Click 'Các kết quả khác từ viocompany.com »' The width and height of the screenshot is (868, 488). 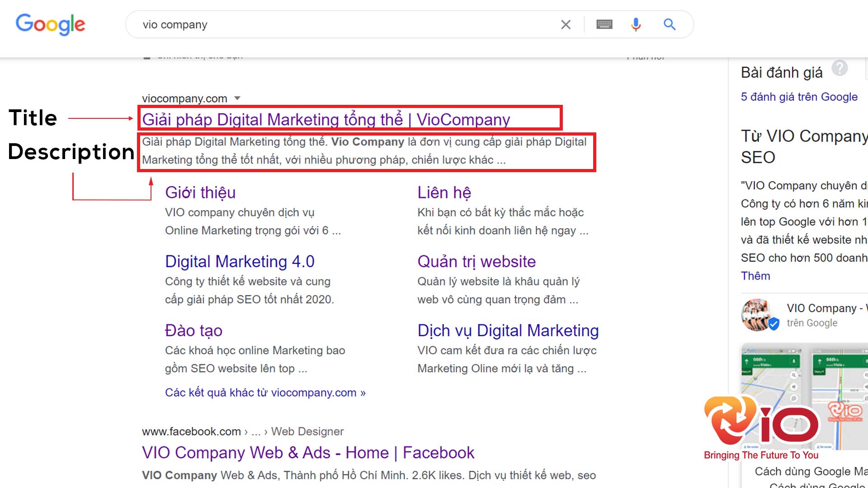coord(265,393)
